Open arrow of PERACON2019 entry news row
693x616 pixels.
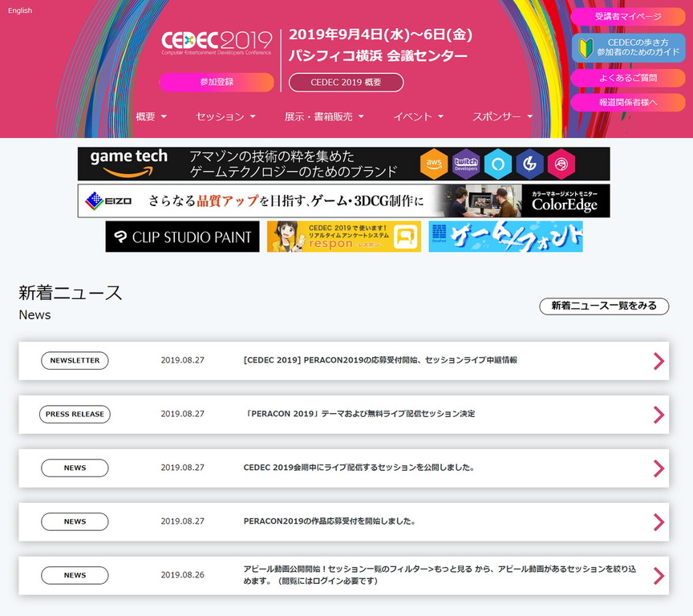(659, 522)
